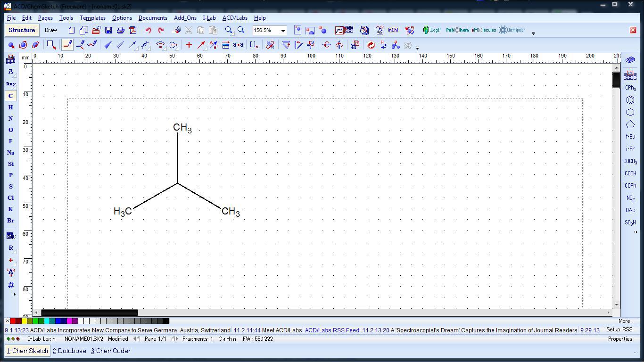The width and height of the screenshot is (644, 362).
Task: Export to PDF icon
Action: pyautogui.click(x=133, y=30)
